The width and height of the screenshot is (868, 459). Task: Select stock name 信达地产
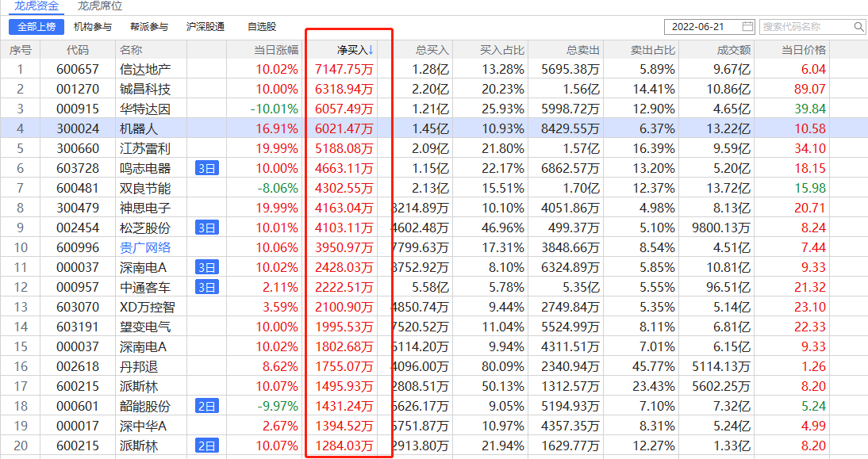click(145, 69)
